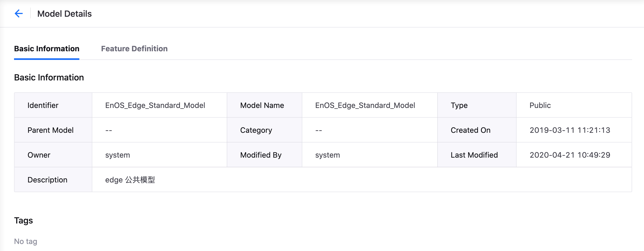Click the Type label cell
The image size is (644, 251).
tap(477, 105)
